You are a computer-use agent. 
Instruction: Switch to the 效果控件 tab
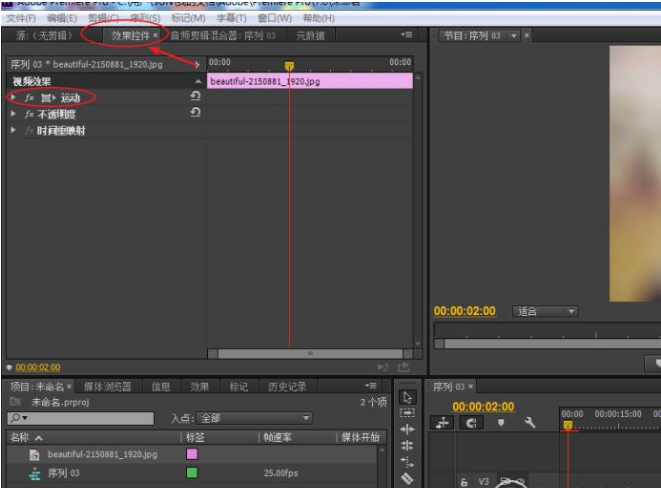coord(132,35)
